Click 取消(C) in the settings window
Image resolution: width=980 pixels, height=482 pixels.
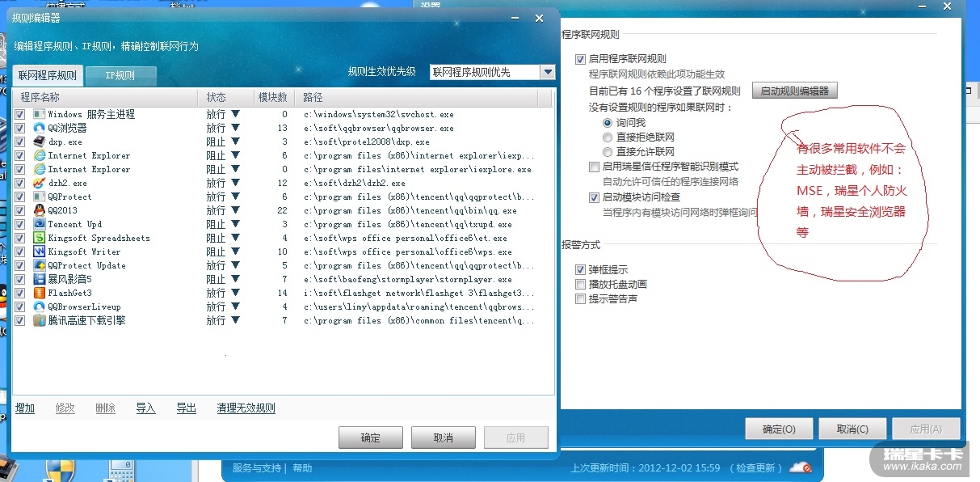(852, 429)
